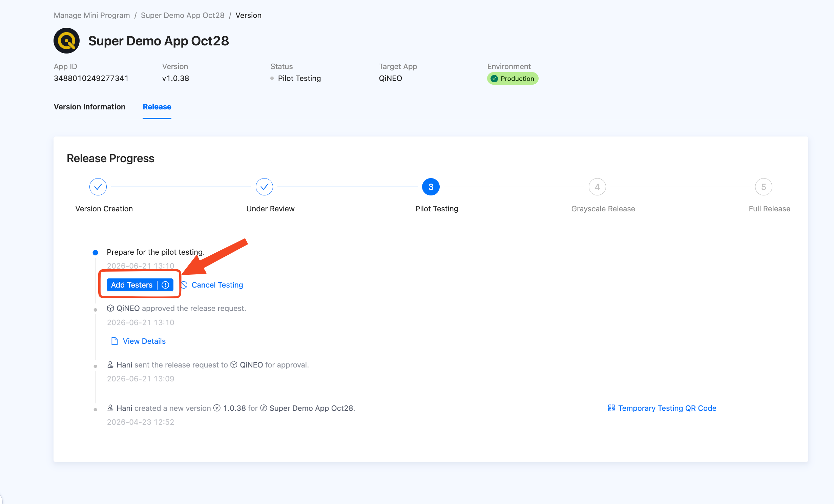Click the Pilot Testing step 3 circle

point(431,187)
